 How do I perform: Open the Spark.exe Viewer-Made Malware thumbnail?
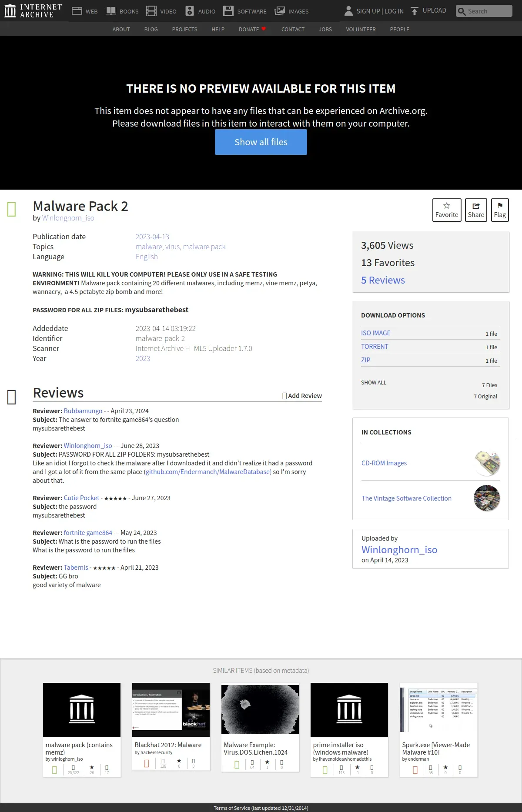[x=438, y=709]
